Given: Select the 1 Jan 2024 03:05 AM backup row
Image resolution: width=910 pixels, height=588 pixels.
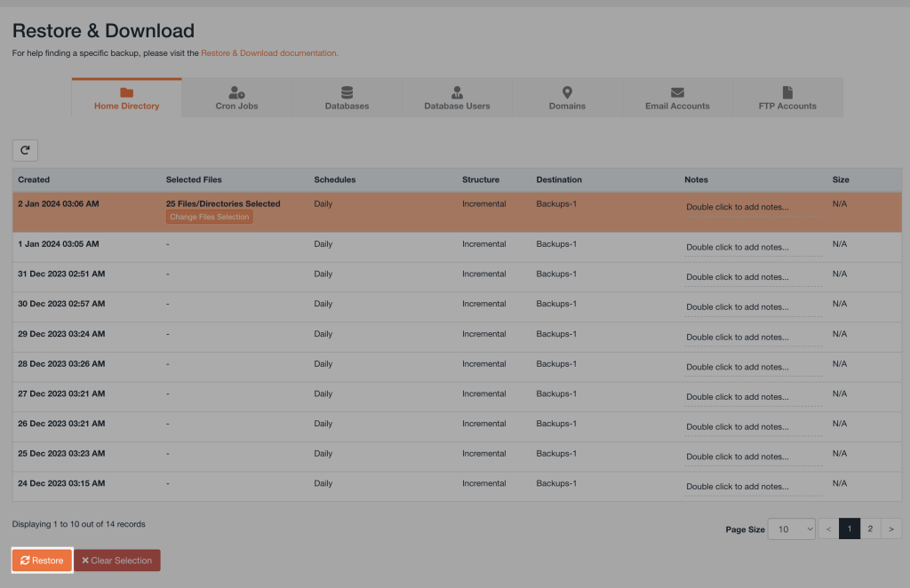Looking at the screenshot, I should [59, 244].
